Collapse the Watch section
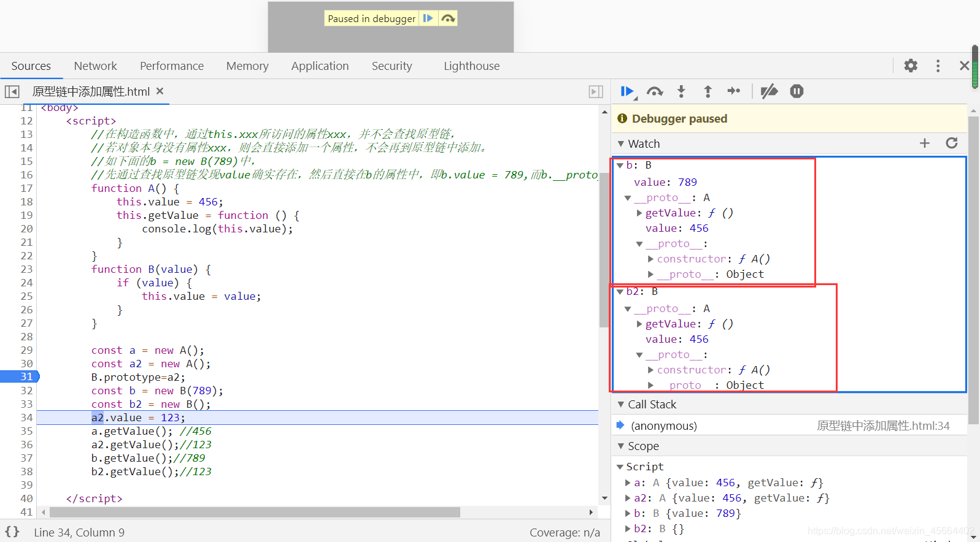Screen dimensions: 980x542 (x=621, y=143)
